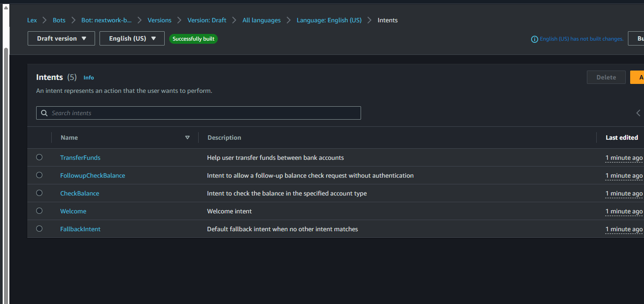Click the info icon beside build status message
The height and width of the screenshot is (304, 644).
click(x=534, y=39)
